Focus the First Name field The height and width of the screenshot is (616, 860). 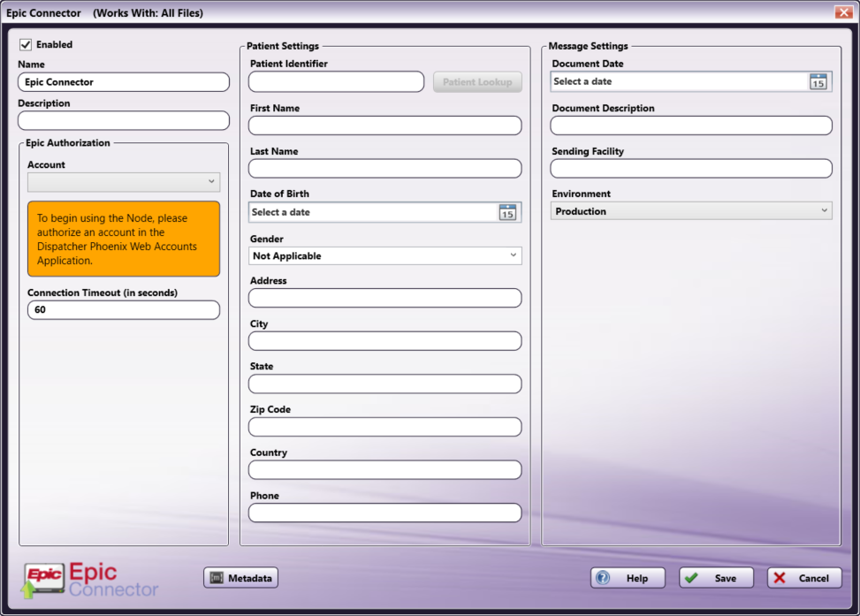(x=385, y=125)
